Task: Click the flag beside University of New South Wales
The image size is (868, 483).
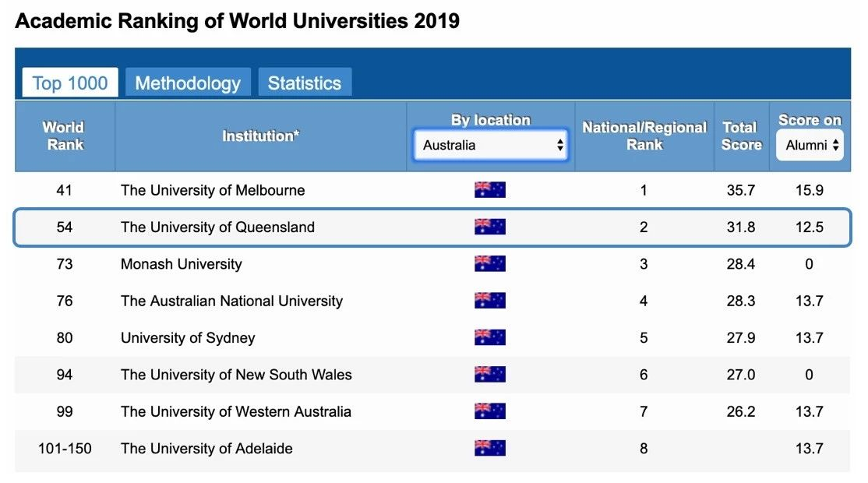Action: tap(489, 375)
